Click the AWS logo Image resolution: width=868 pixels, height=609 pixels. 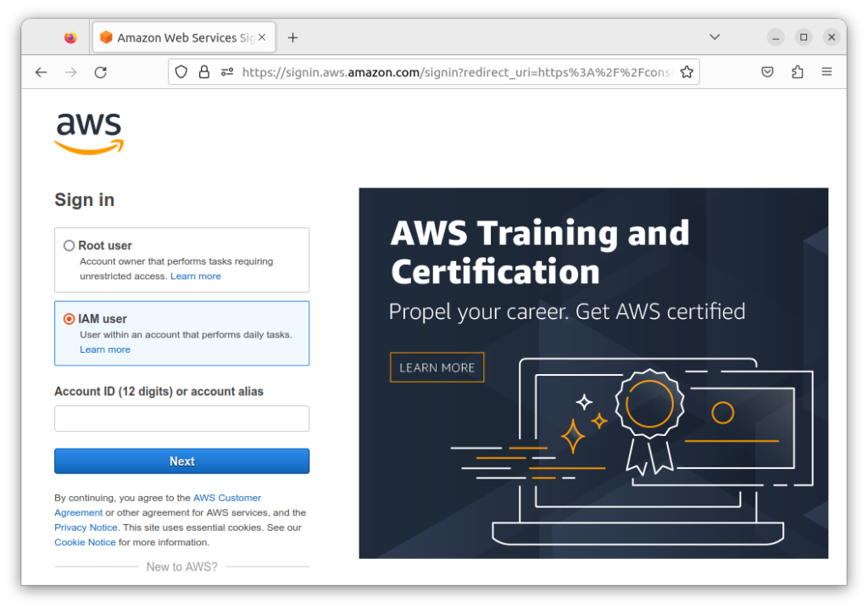89,133
